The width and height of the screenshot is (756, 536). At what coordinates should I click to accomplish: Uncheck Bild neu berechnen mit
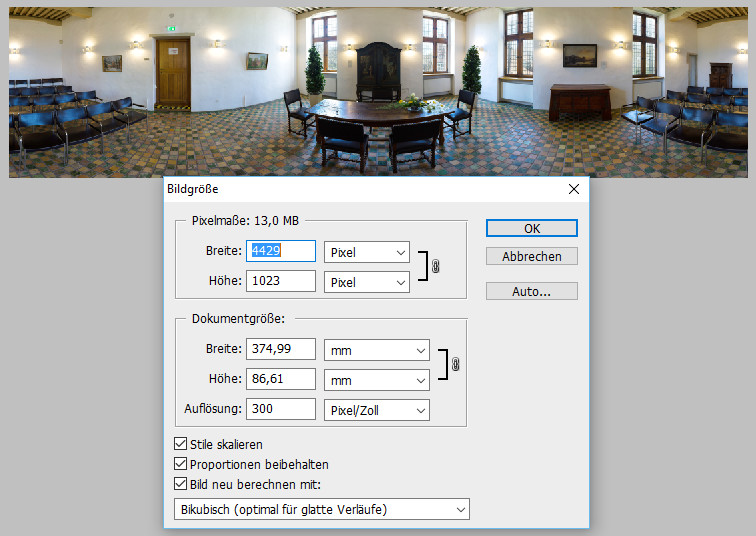tap(181, 484)
